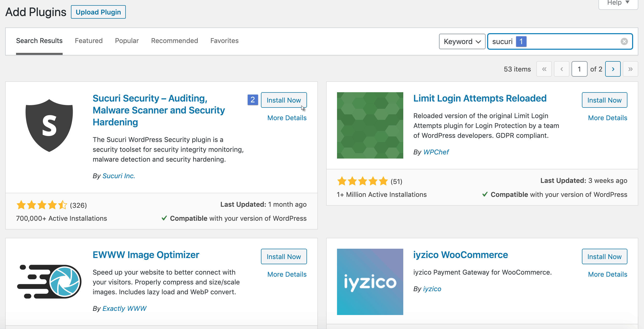Open Sucuri Security plugin title link
644x329 pixels.
(x=159, y=110)
